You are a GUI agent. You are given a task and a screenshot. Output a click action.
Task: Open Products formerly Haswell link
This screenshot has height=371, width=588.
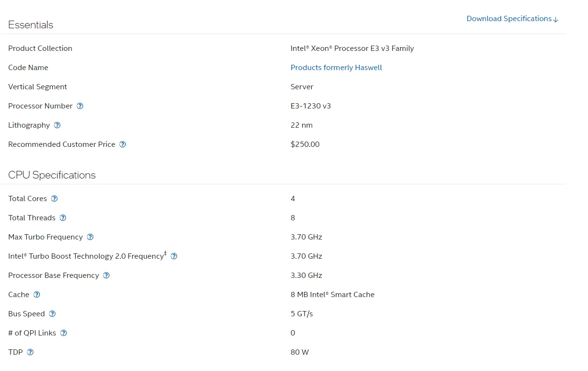tap(336, 68)
